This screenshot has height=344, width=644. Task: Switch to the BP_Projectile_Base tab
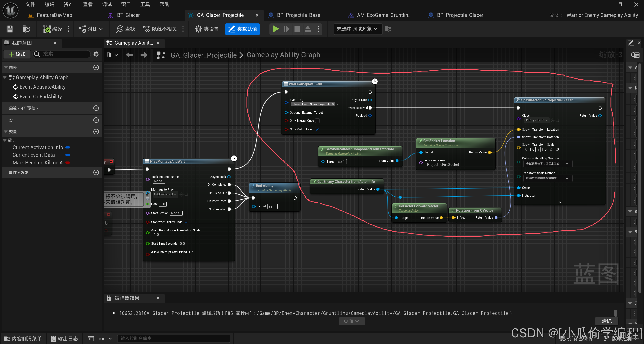[x=298, y=15]
